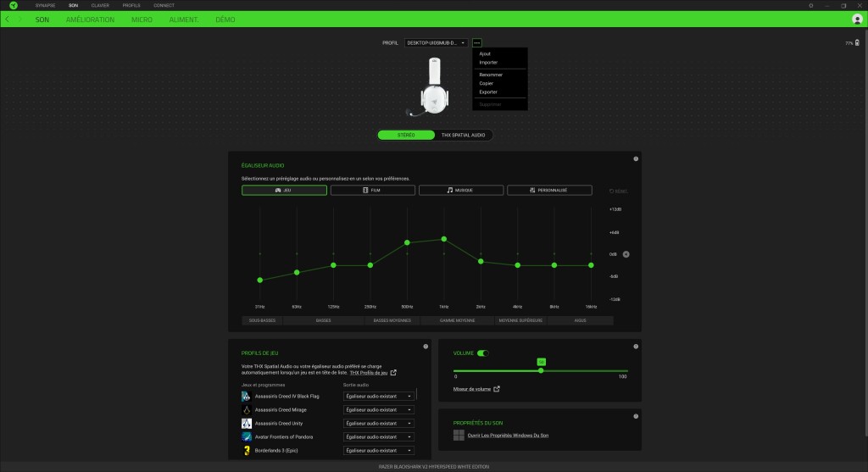Image resolution: width=868 pixels, height=472 pixels.
Task: Click the 16kHz equalizer band handle
Action: 591,265
